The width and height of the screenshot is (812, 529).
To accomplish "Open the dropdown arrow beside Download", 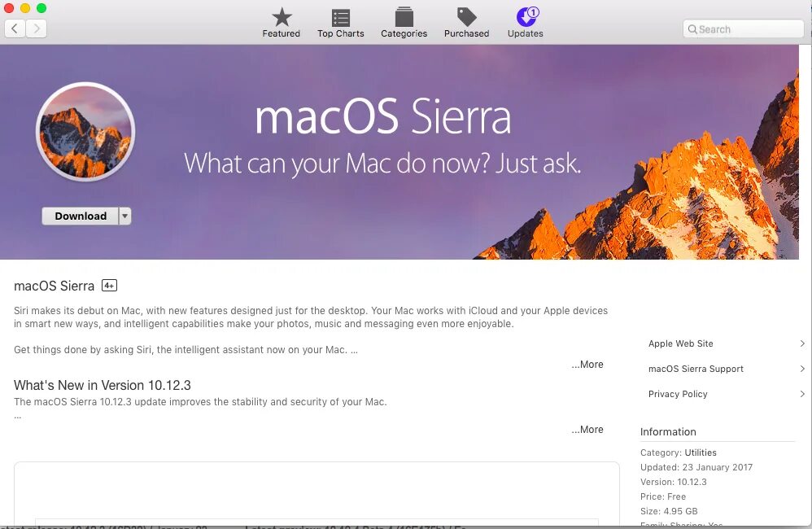I will (124, 216).
